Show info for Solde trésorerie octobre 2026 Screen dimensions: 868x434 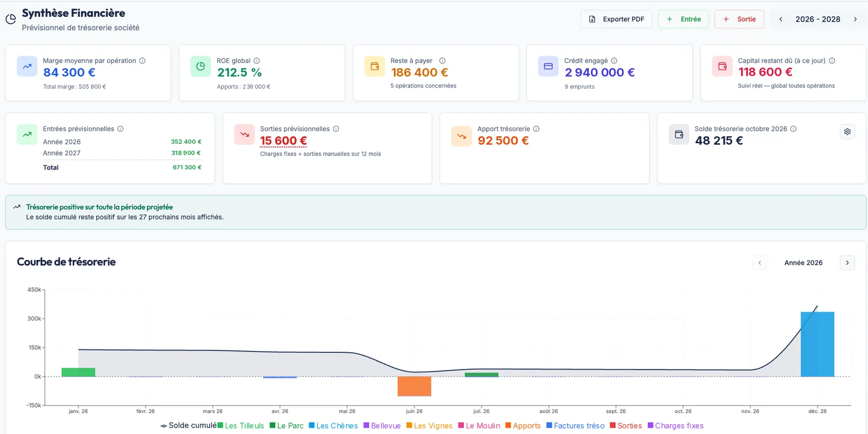click(x=793, y=129)
